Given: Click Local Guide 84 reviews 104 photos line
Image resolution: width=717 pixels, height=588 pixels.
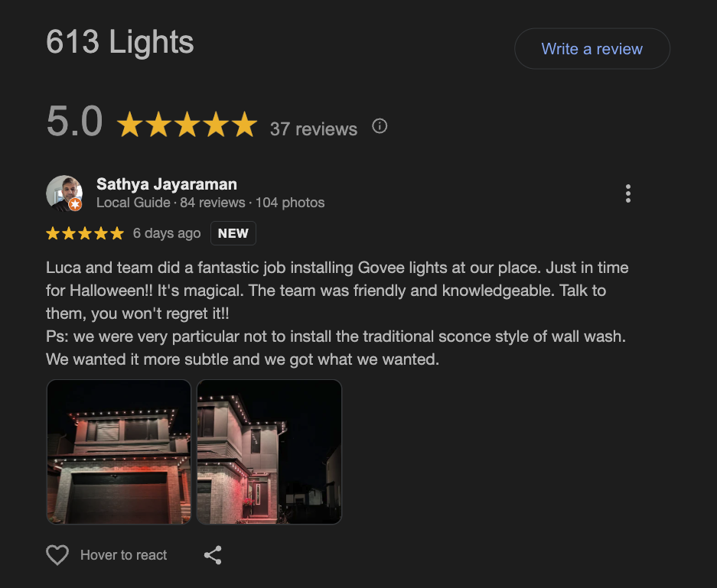Looking at the screenshot, I should pyautogui.click(x=210, y=203).
